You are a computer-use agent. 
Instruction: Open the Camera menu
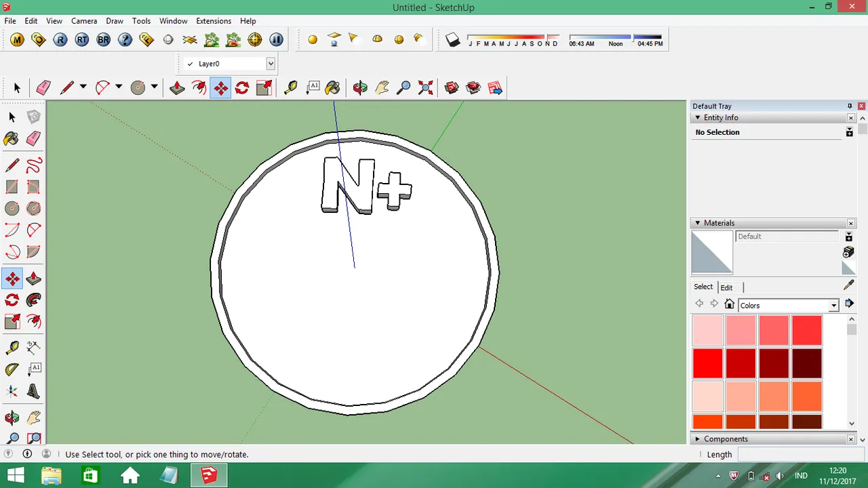click(84, 21)
